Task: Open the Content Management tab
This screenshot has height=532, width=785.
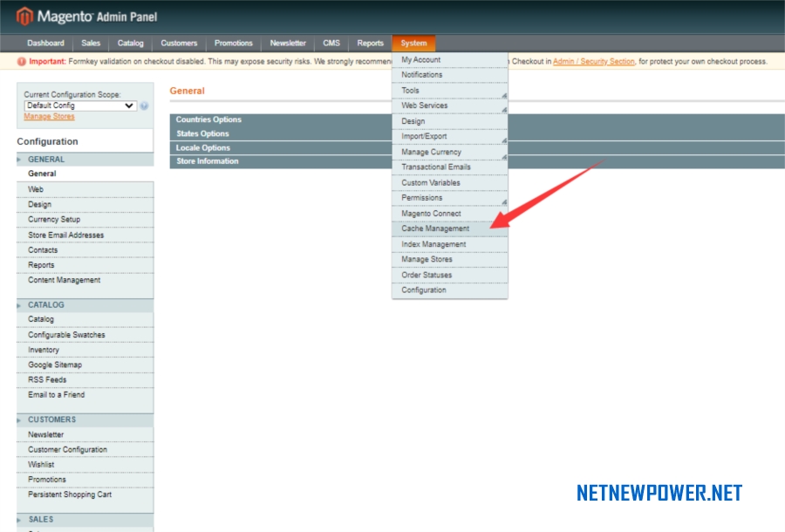Action: pyautogui.click(x=85, y=280)
